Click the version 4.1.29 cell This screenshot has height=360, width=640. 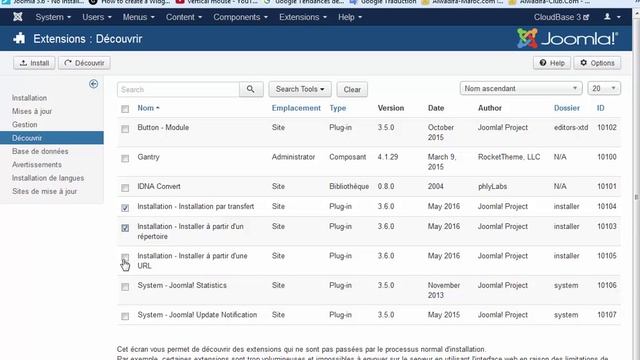click(388, 157)
